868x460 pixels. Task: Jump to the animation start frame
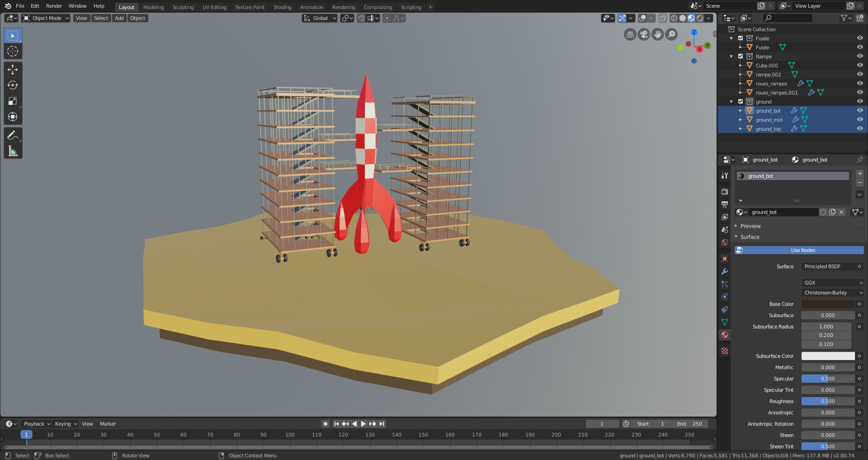336,424
